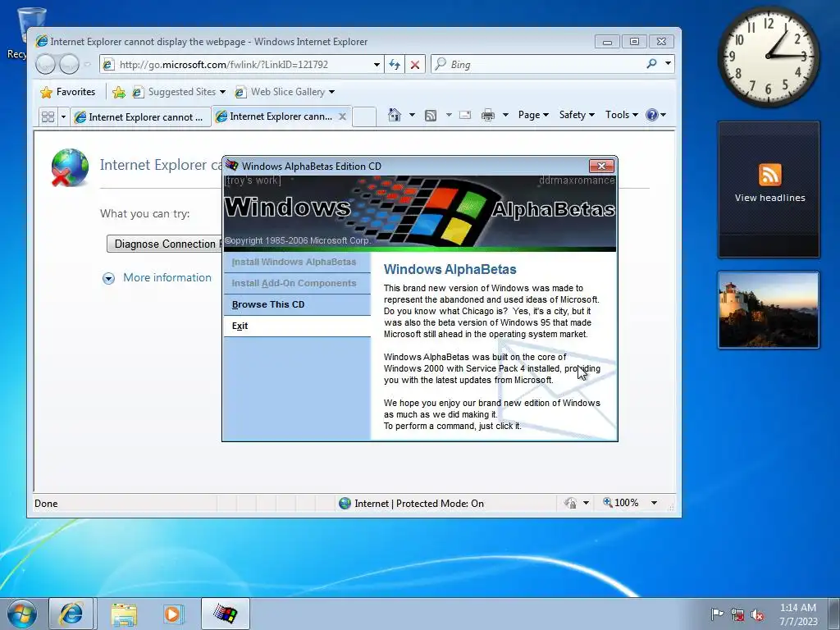Viewport: 840px width, 630px height.
Task: Close the active Internet Explorer tab
Action: (x=342, y=116)
